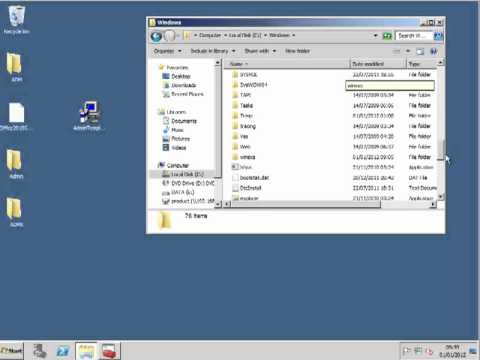This screenshot has width=480, height=360.
Task: Select the computer-shaped shortcut icon on desktop
Action: [x=89, y=112]
